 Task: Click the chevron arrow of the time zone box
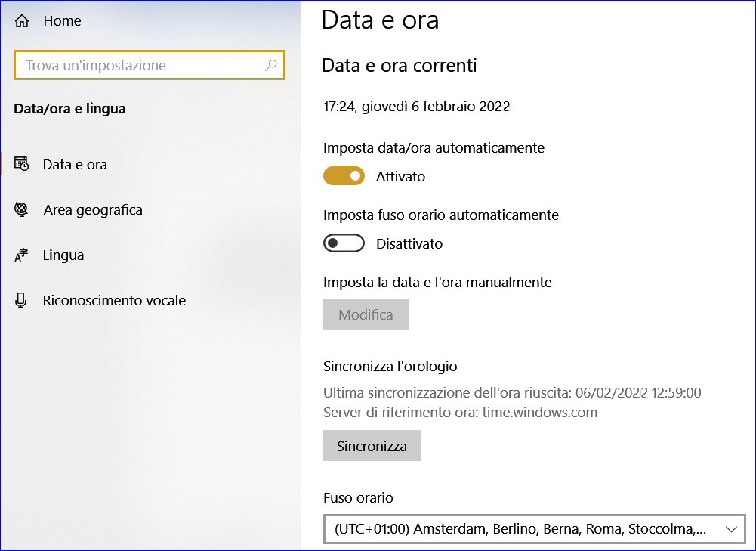(x=730, y=529)
